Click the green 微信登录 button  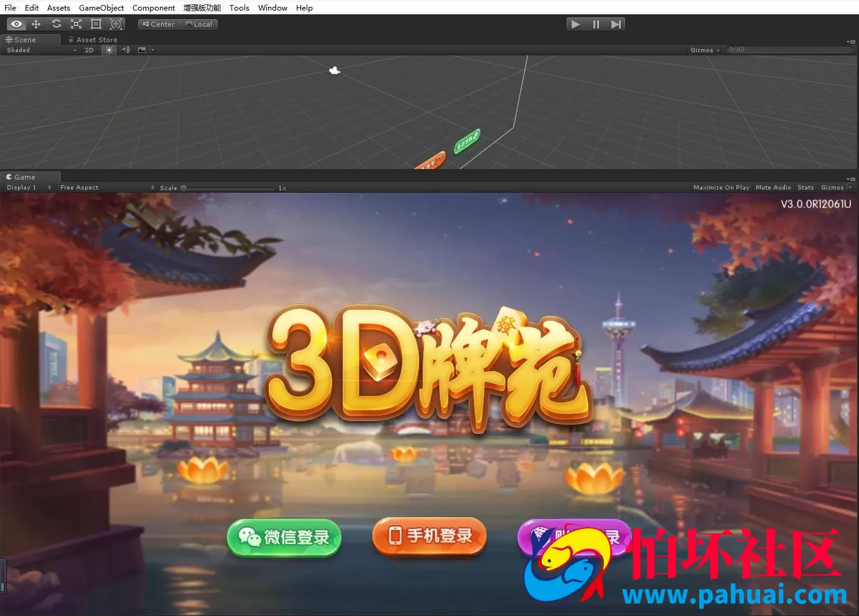284,537
